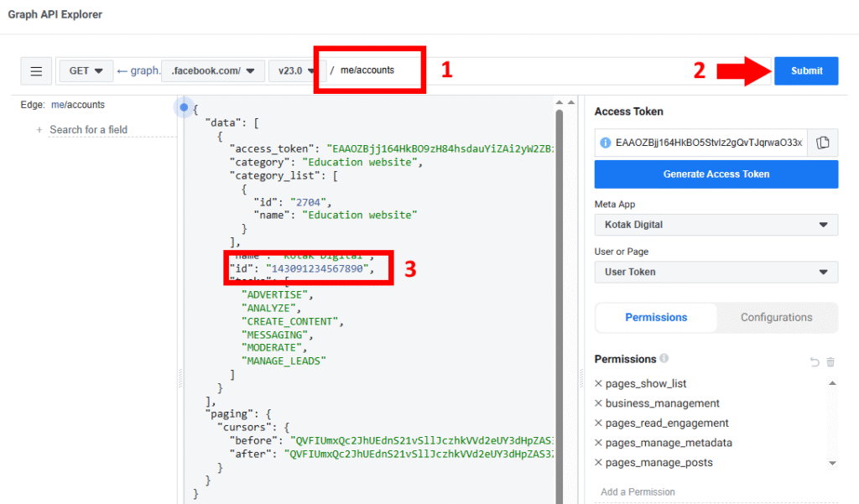Click the response scroll-up arrow
859x504 pixels.
click(560, 102)
